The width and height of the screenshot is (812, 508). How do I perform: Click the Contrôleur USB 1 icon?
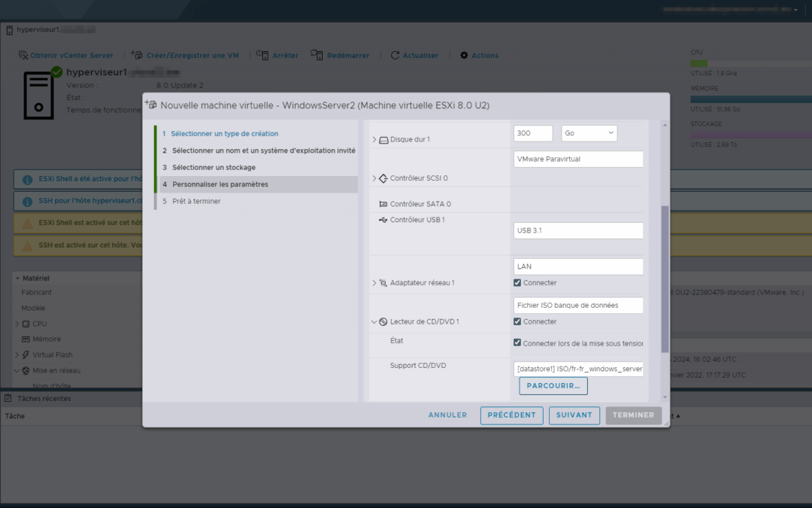[383, 220]
